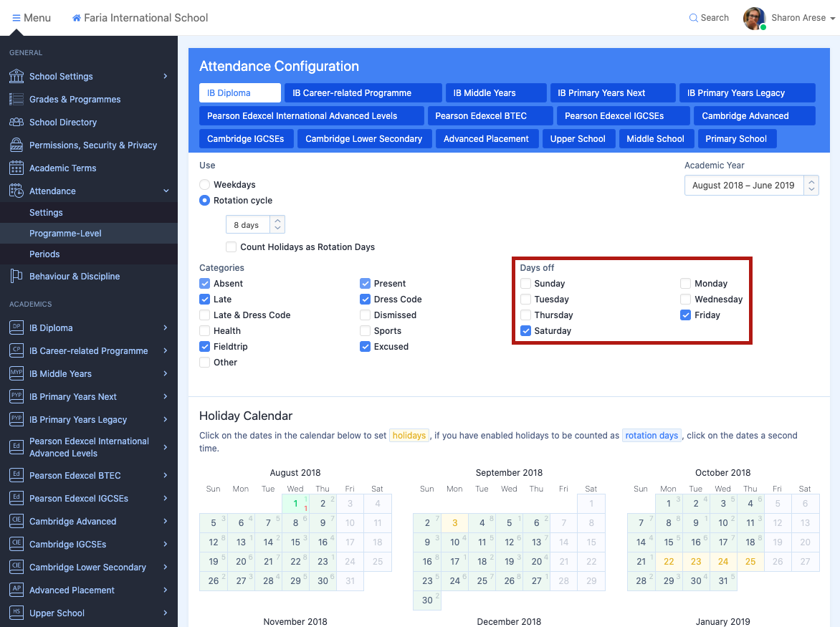Click the Behaviour & Discipline flag icon
This screenshot has height=627, width=840.
click(x=16, y=277)
